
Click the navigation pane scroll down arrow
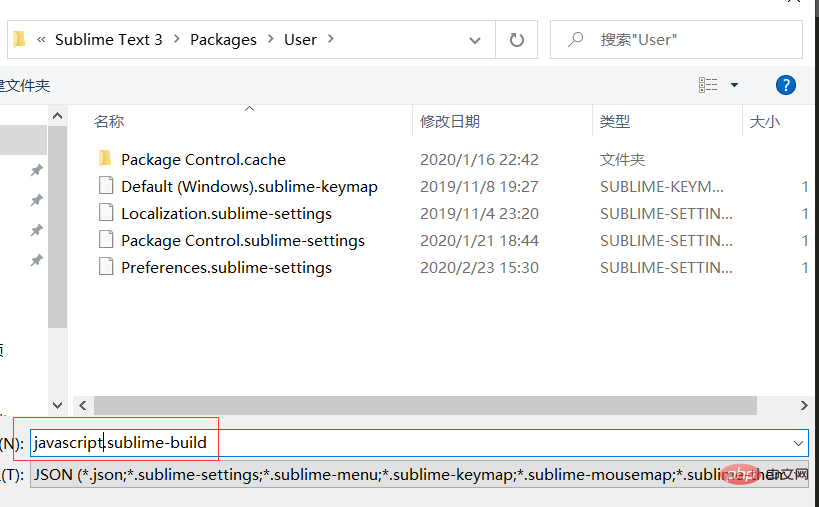(x=57, y=405)
